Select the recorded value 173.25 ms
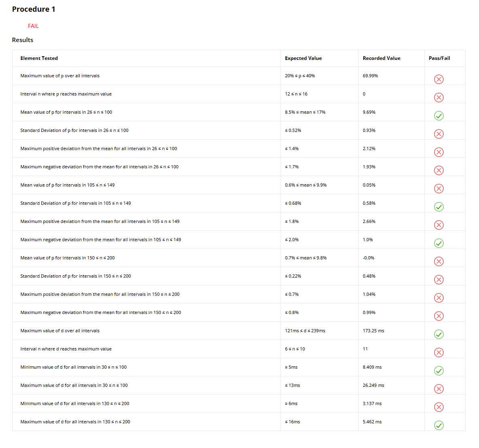 pyautogui.click(x=373, y=331)
